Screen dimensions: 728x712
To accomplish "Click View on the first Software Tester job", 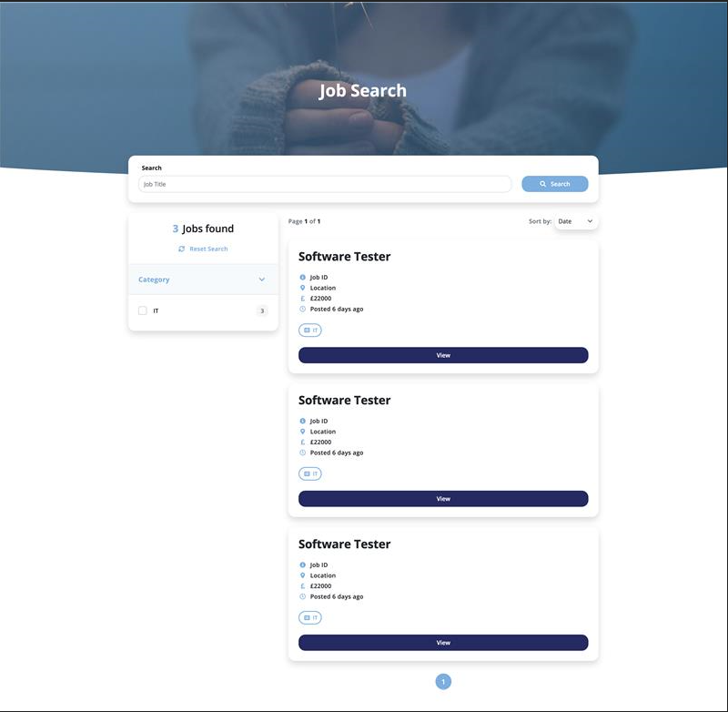I will point(443,355).
